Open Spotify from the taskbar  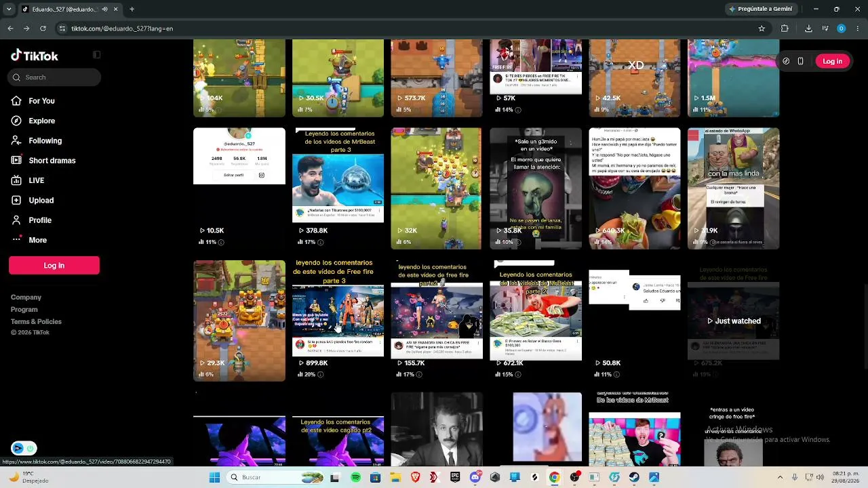[x=355, y=477]
